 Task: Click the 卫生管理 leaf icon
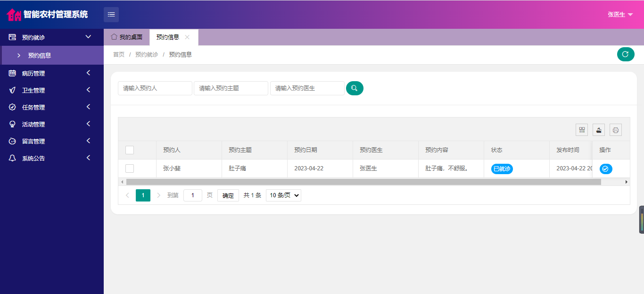pyautogui.click(x=12, y=90)
